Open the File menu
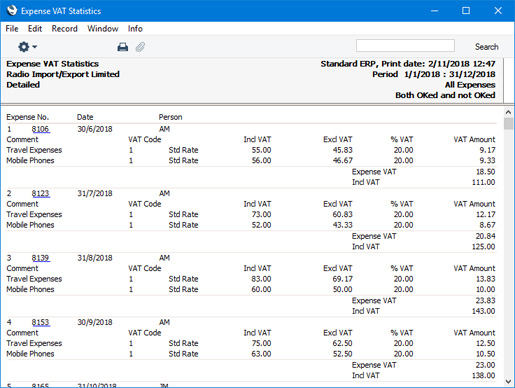515x388 pixels. pos(12,29)
